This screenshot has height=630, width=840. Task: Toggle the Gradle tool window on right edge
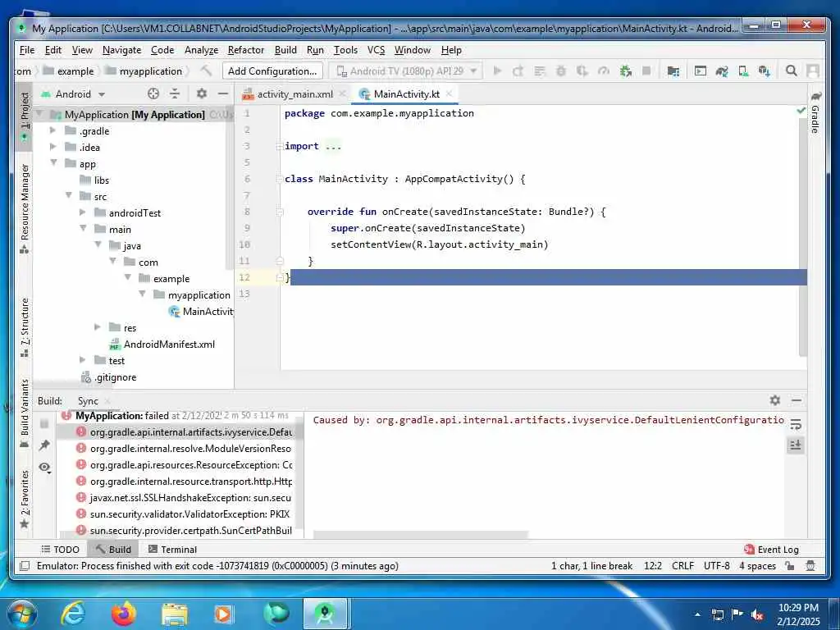pyautogui.click(x=815, y=113)
